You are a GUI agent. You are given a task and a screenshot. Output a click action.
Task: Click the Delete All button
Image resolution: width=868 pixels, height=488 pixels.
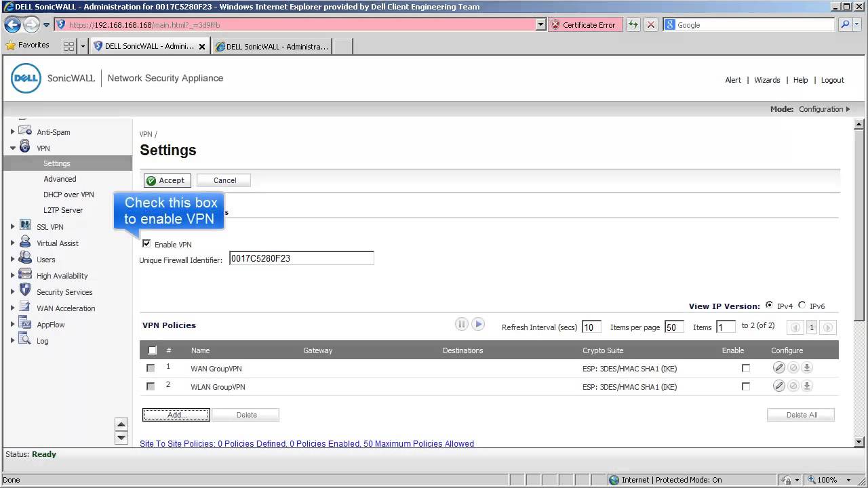pos(802,415)
